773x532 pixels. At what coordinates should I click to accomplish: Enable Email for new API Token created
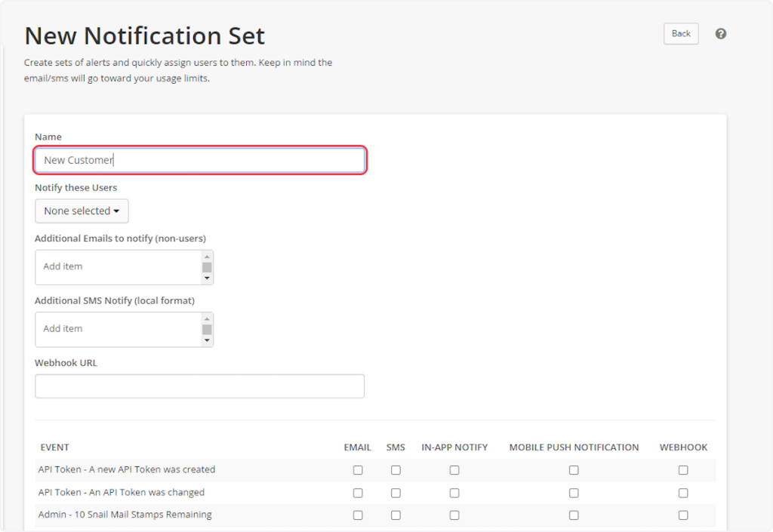coord(358,470)
